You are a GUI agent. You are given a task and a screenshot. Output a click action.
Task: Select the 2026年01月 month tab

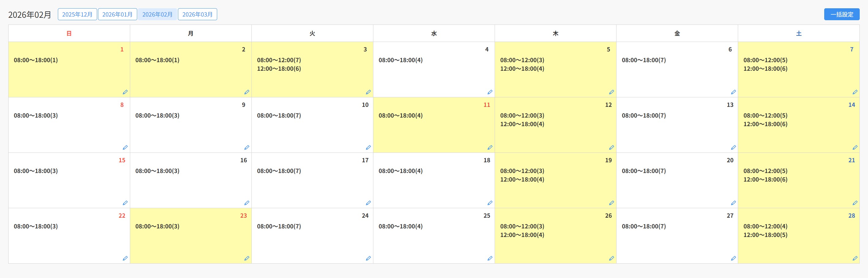pyautogui.click(x=117, y=14)
